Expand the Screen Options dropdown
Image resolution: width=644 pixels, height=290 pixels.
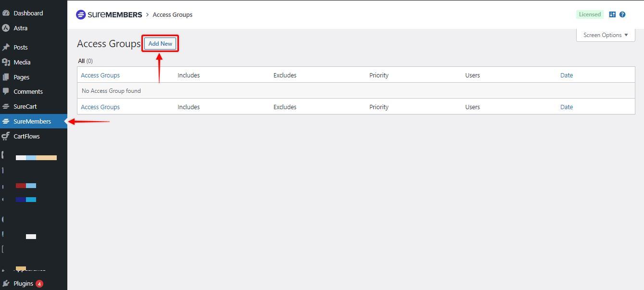[x=606, y=35]
